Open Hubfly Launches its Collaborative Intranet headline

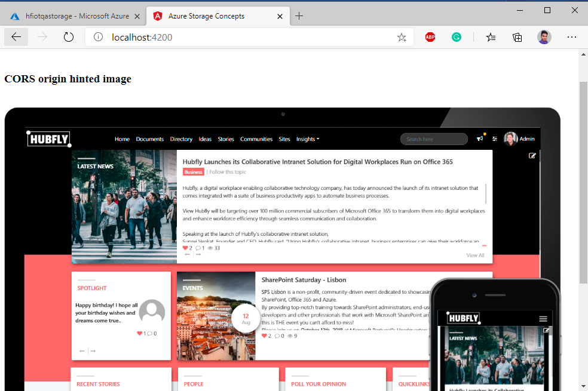tap(318, 162)
